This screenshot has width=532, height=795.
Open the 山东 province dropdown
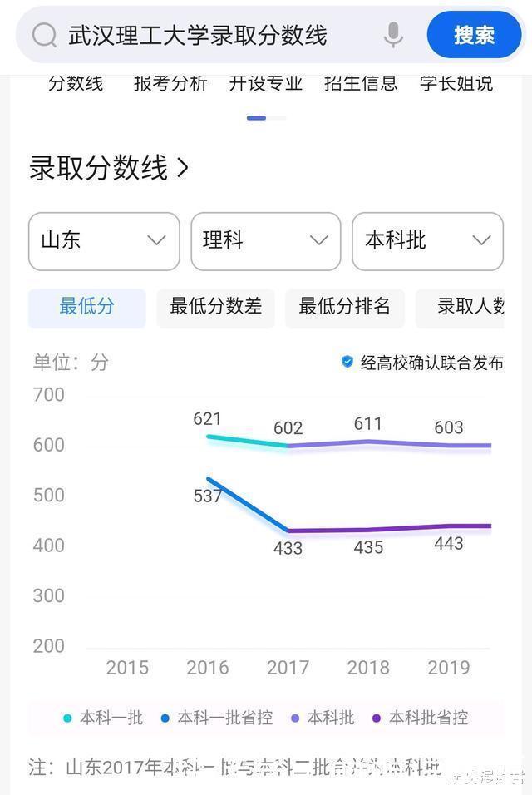[103, 241]
